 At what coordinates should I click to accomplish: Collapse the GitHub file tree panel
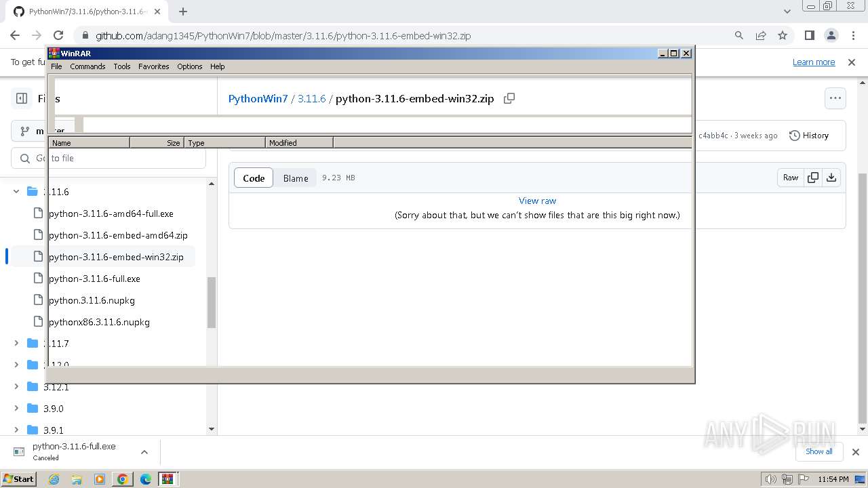point(22,98)
